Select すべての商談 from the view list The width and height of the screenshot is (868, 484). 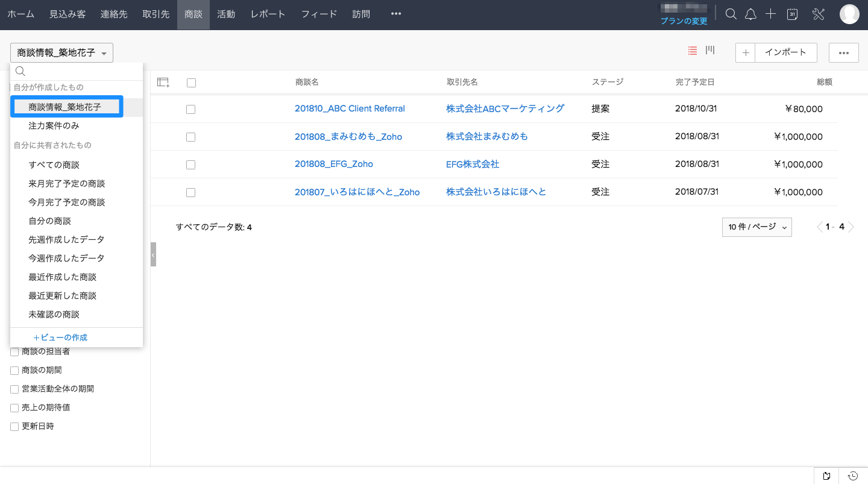(54, 165)
